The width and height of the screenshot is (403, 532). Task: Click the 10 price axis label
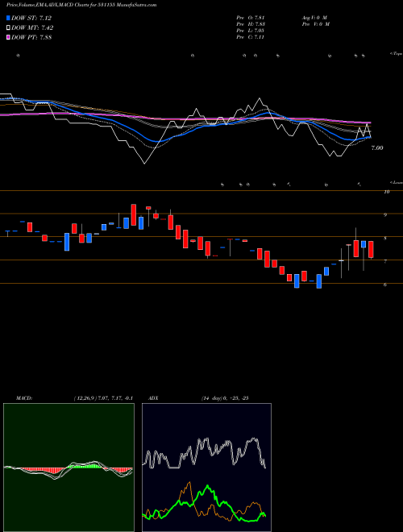(x=386, y=192)
